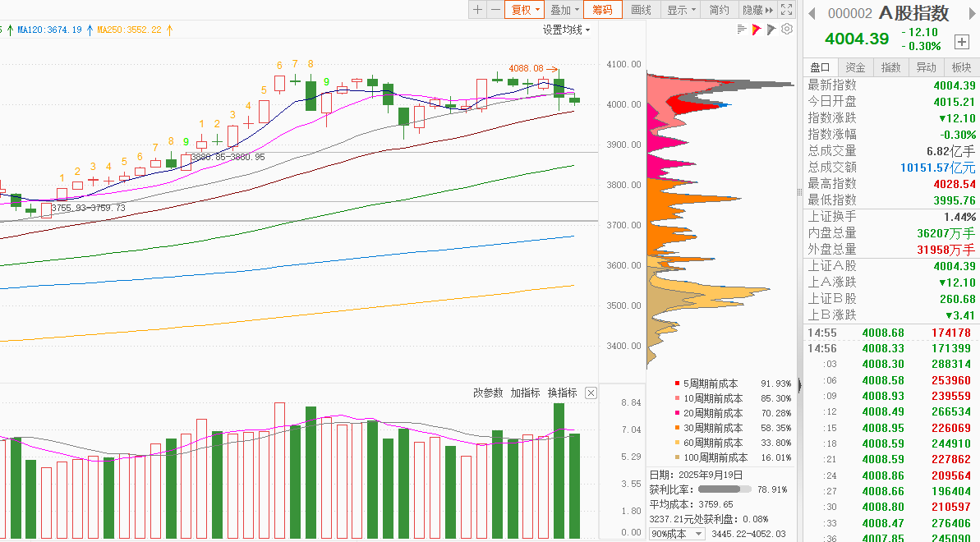
Task: Select the gray flame chip mode icon
Action: coord(771,29)
